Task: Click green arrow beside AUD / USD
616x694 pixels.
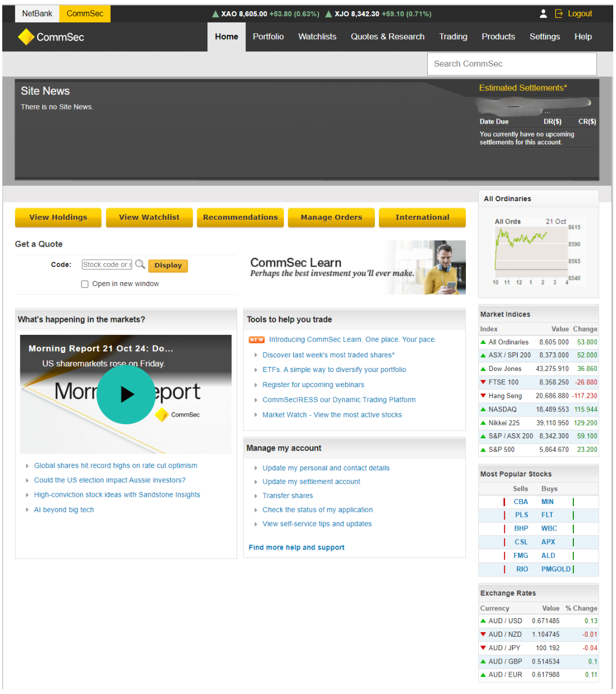Action: 483,621
